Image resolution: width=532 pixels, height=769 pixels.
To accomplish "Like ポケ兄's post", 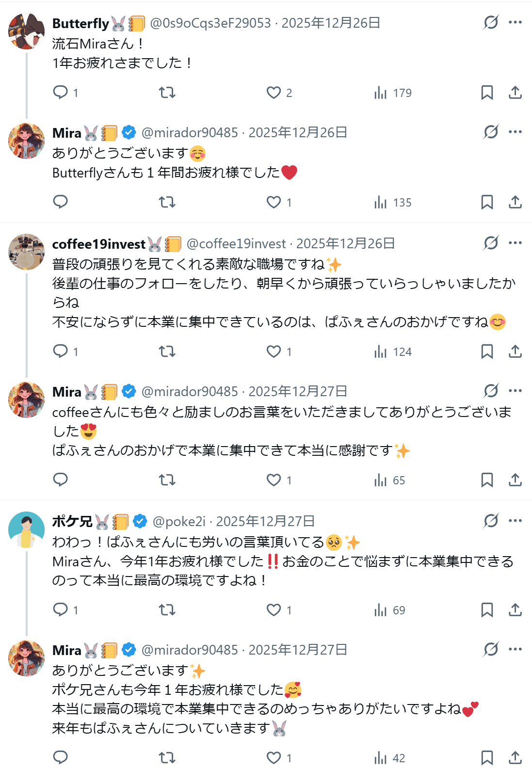I will tap(274, 610).
